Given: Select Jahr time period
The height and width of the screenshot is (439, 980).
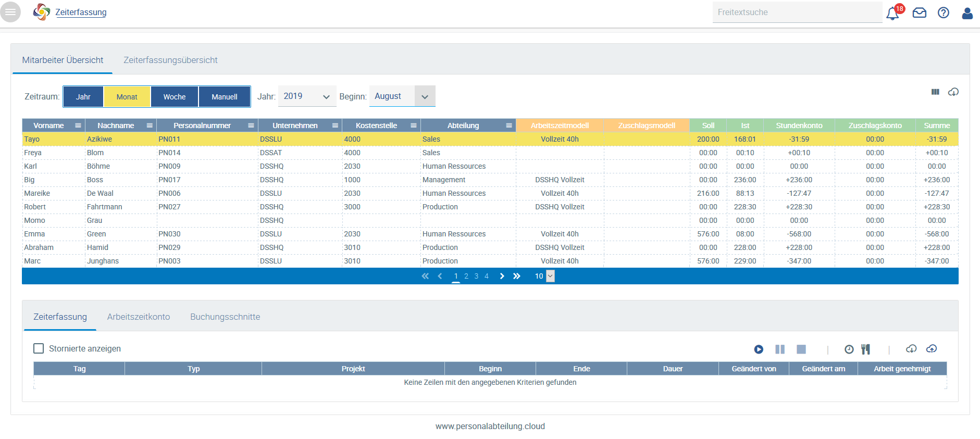Looking at the screenshot, I should [83, 97].
